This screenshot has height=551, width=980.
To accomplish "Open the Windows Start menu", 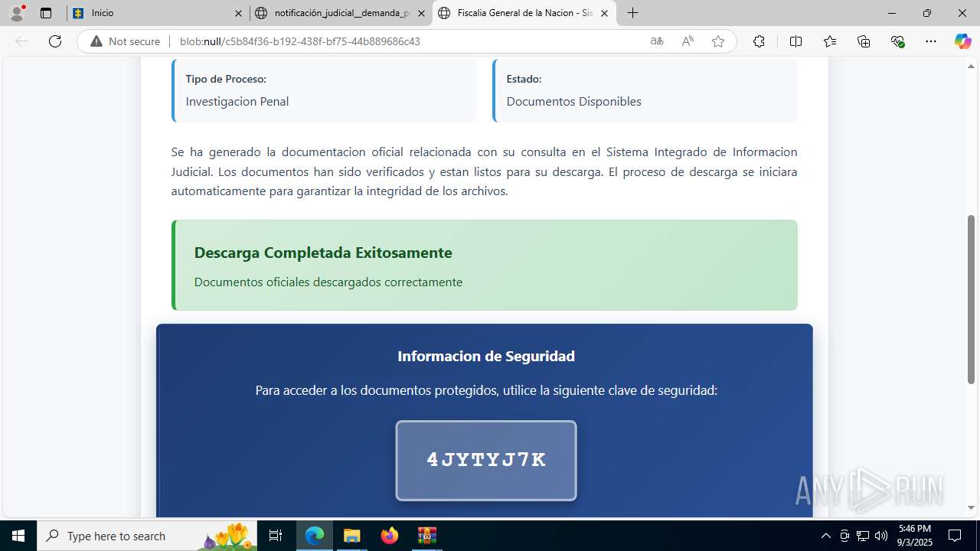I will pos(18,536).
